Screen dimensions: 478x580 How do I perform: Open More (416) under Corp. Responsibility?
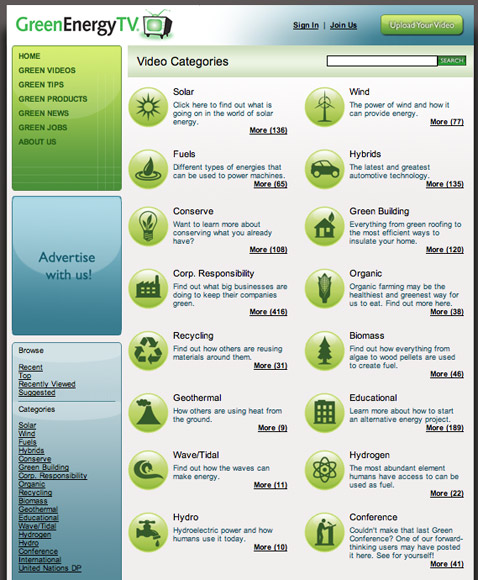[268, 312]
